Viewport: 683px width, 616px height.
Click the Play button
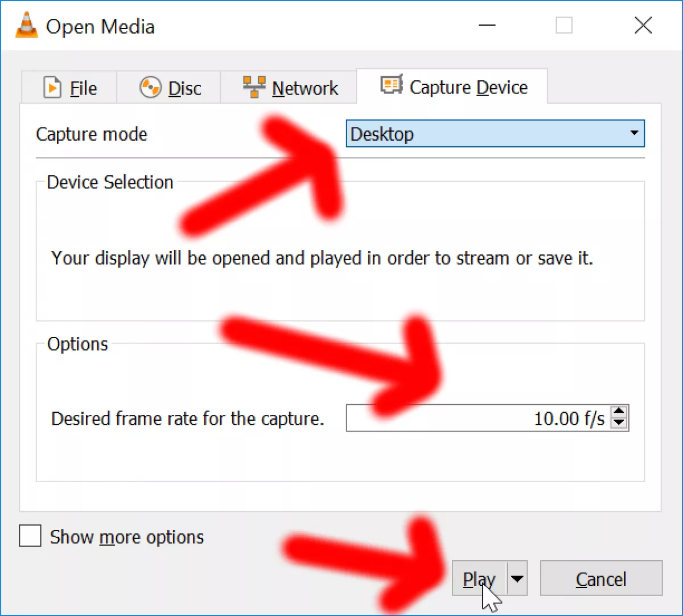pyautogui.click(x=479, y=579)
